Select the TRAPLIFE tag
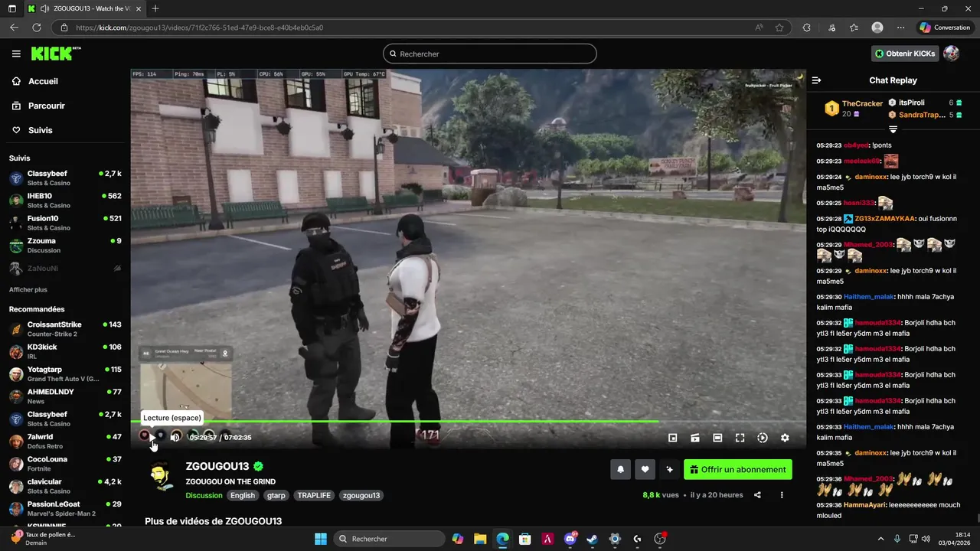980x551 pixels. [314, 495]
